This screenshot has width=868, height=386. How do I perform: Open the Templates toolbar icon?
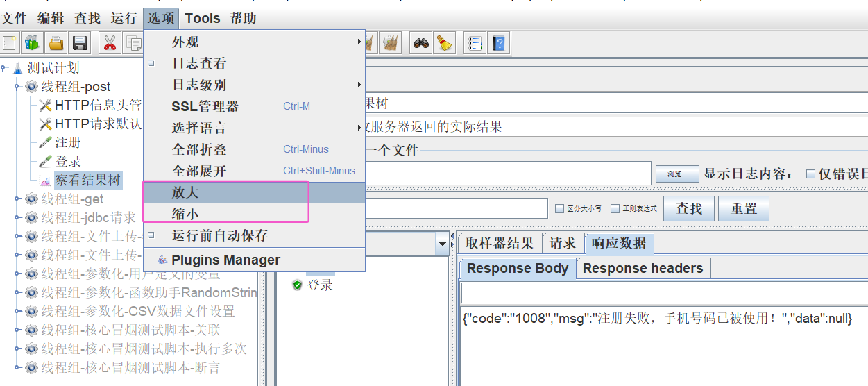(x=32, y=44)
